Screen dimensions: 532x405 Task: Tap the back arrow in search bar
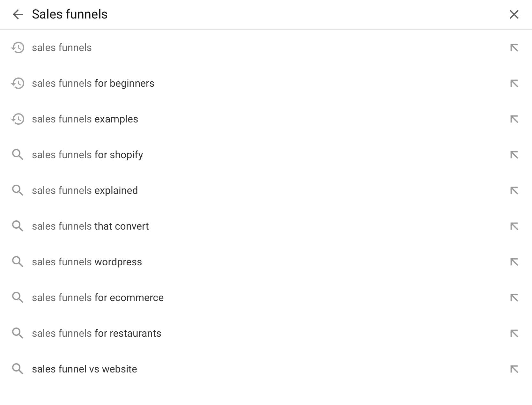tap(18, 14)
